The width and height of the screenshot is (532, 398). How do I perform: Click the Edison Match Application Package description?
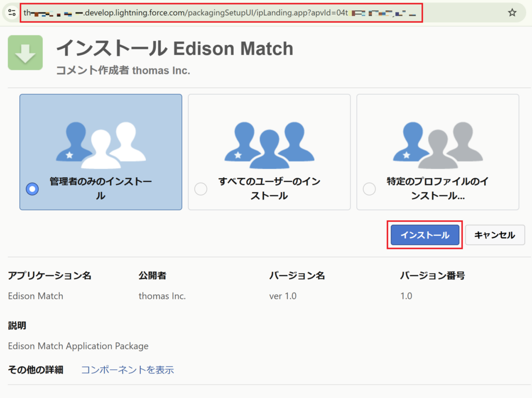78,346
